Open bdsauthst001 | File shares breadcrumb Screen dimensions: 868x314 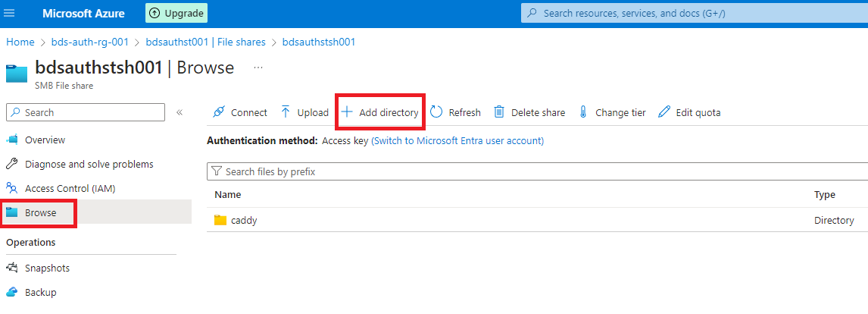pos(205,42)
